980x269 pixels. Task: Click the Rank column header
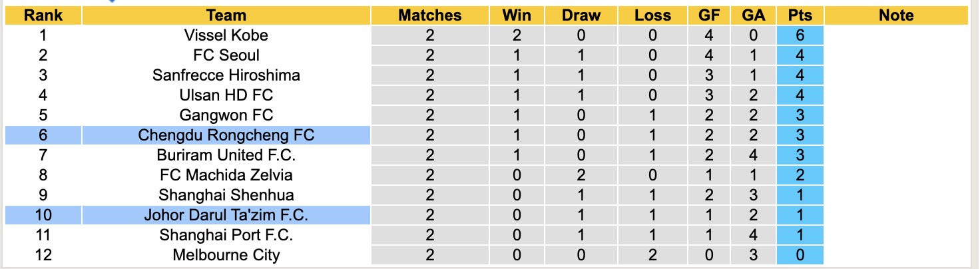[43, 15]
